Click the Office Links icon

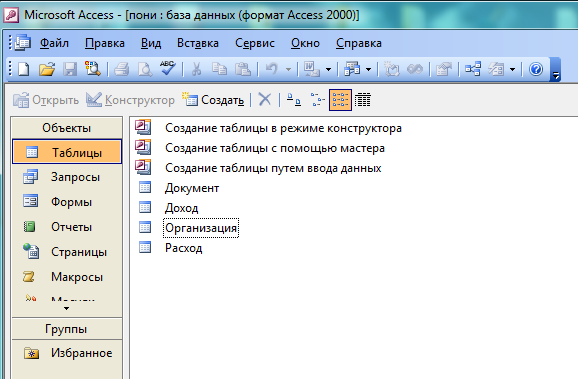tap(311, 69)
